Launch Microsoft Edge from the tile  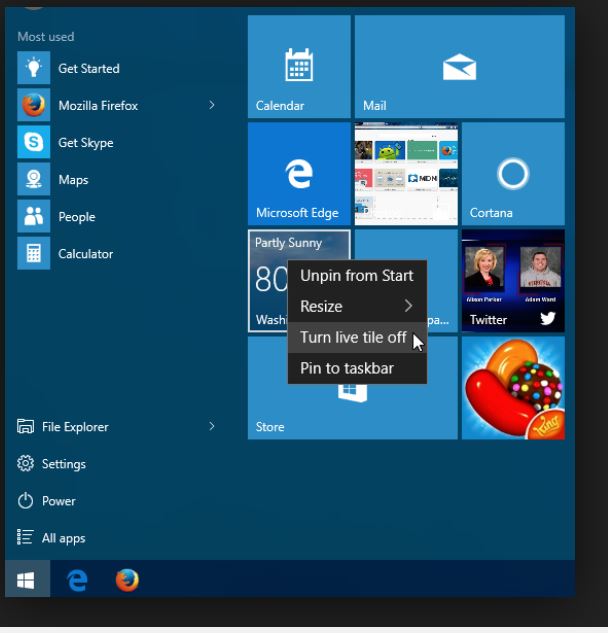[x=299, y=174]
